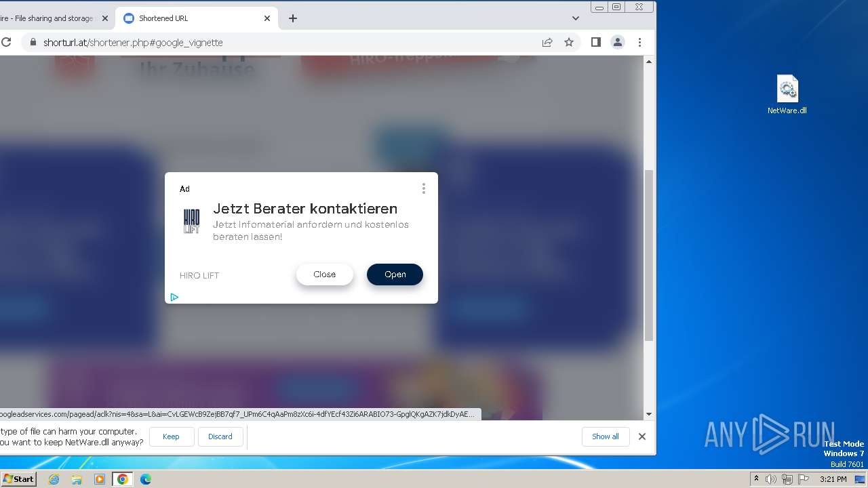Open the ad options three-dot menu
The height and width of the screenshot is (488, 868).
tap(424, 188)
